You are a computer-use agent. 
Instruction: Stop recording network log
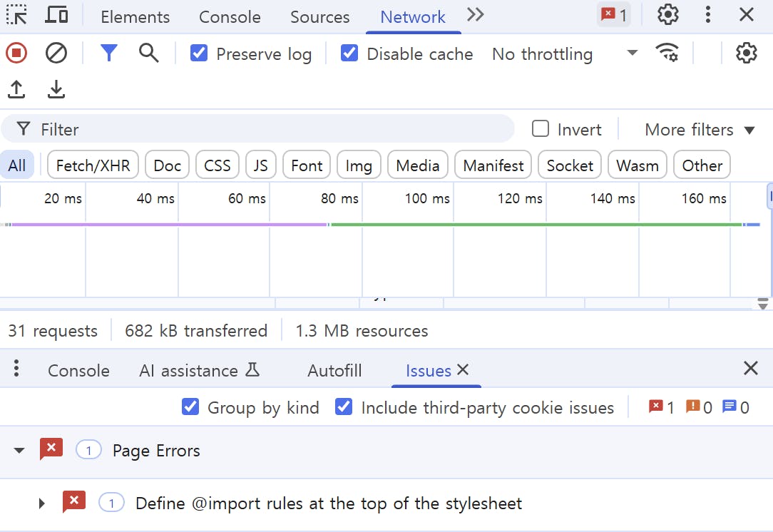(16, 53)
